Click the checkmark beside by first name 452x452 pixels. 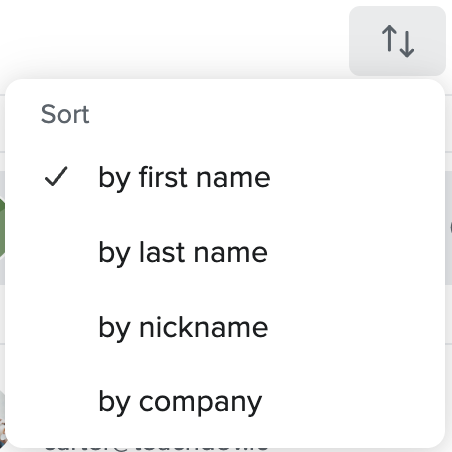point(56,176)
